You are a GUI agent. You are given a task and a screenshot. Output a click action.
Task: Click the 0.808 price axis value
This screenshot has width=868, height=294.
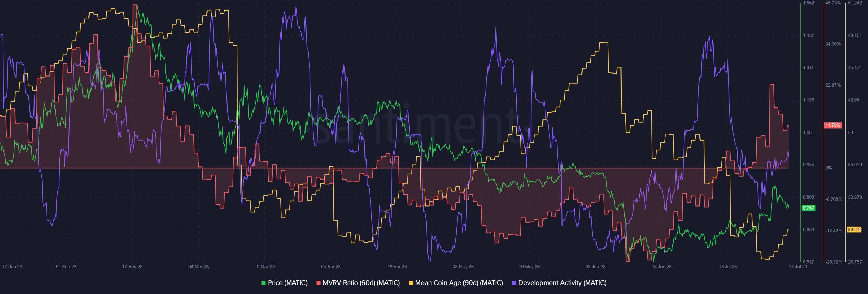(x=808, y=197)
